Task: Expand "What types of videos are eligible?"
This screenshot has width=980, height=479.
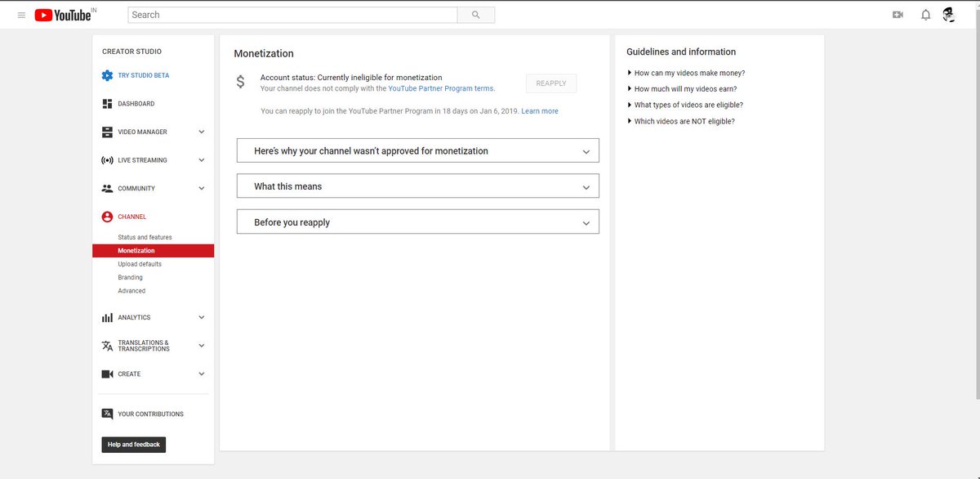Action: pyautogui.click(x=685, y=105)
